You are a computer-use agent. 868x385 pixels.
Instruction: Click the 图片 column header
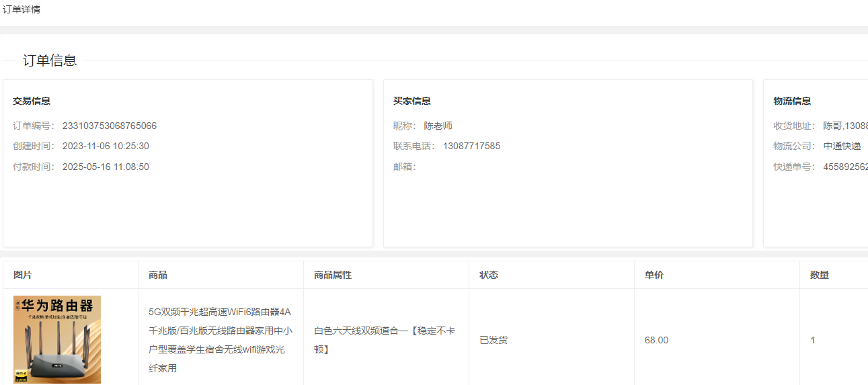click(23, 275)
